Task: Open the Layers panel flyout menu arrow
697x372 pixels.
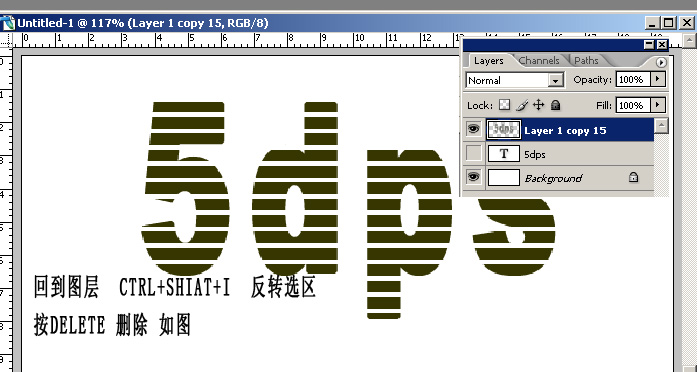Action: pyautogui.click(x=661, y=62)
